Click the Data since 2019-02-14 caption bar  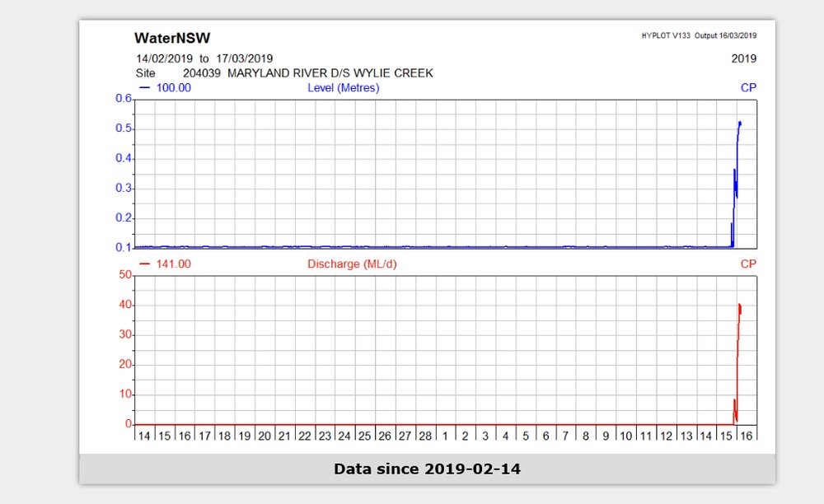427,469
